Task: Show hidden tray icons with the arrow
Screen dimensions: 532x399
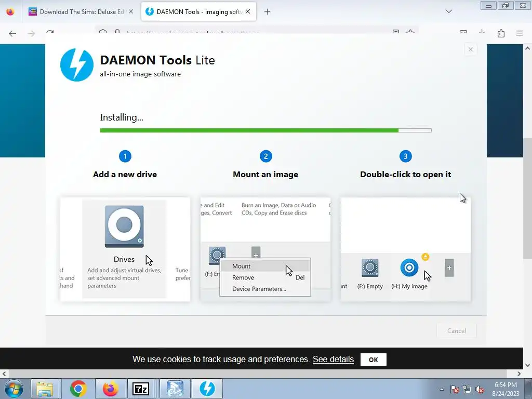Action: tap(442, 389)
